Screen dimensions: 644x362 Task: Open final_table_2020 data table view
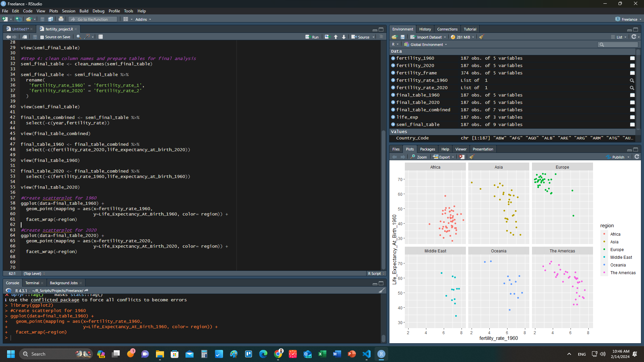632,103
